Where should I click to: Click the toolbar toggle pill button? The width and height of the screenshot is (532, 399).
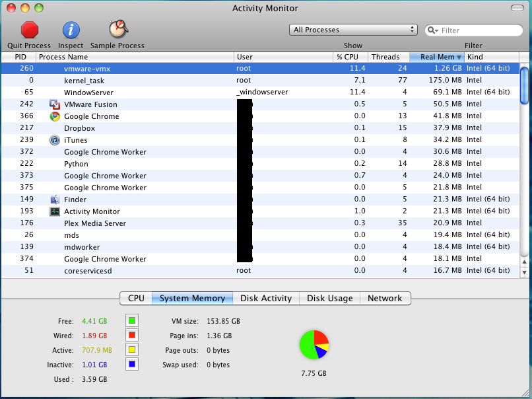click(x=517, y=8)
